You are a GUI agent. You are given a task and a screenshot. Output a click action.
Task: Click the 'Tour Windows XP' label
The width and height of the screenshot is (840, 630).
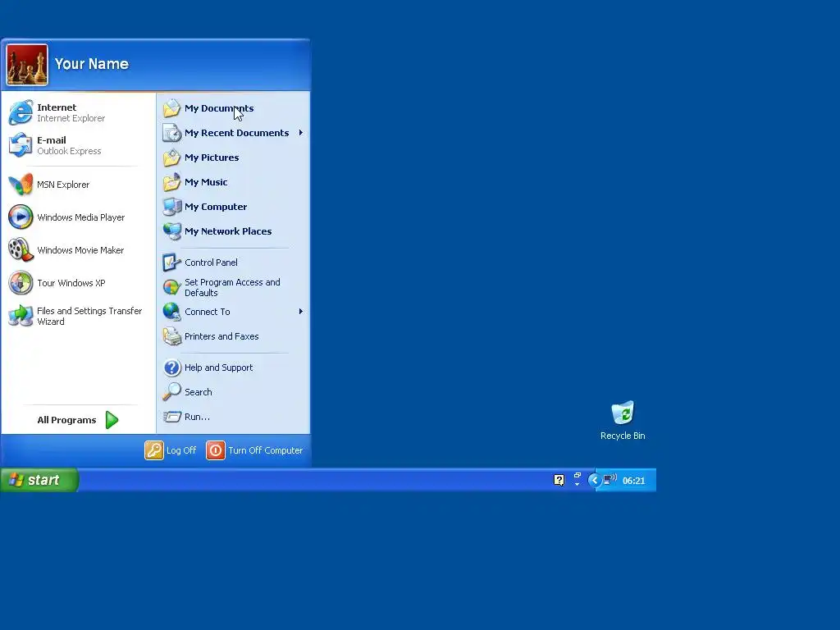[71, 283]
